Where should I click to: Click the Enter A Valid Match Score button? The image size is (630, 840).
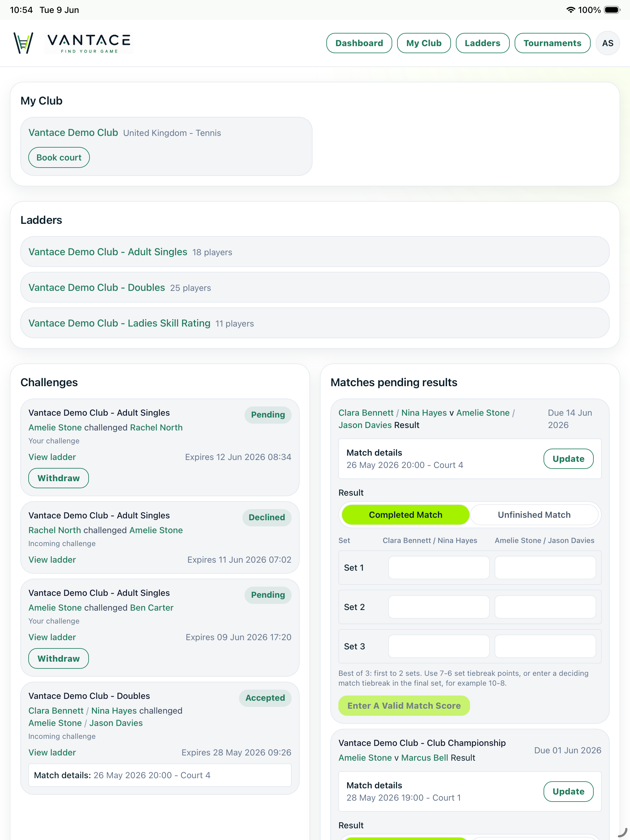pyautogui.click(x=404, y=706)
